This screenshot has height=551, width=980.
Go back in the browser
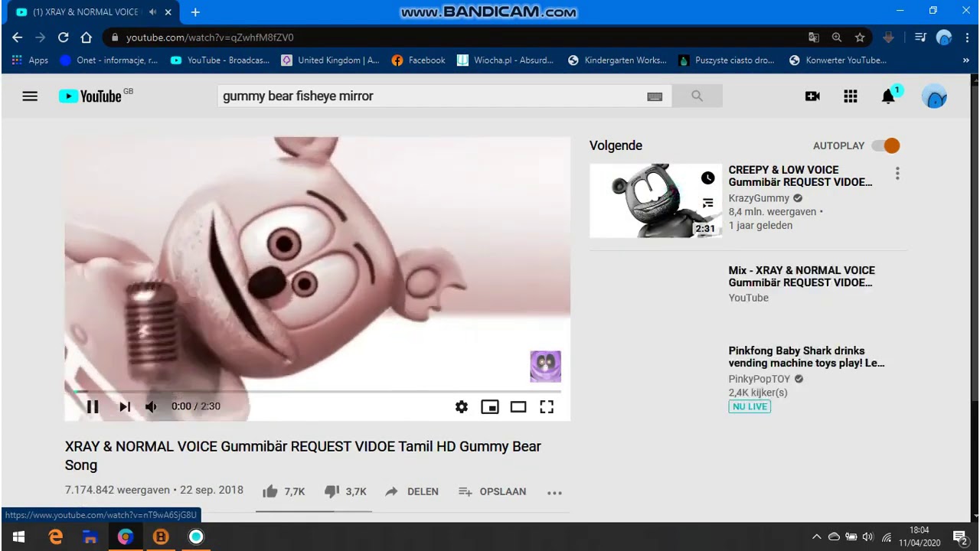pyautogui.click(x=18, y=37)
